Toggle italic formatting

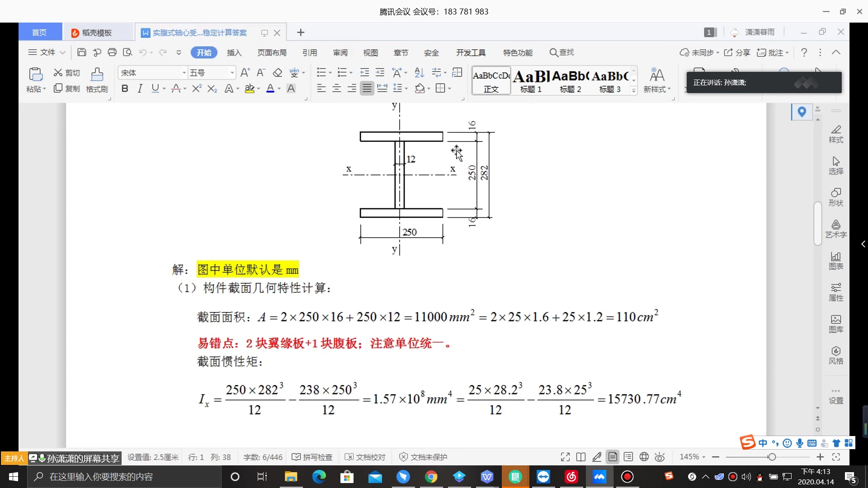(140, 88)
